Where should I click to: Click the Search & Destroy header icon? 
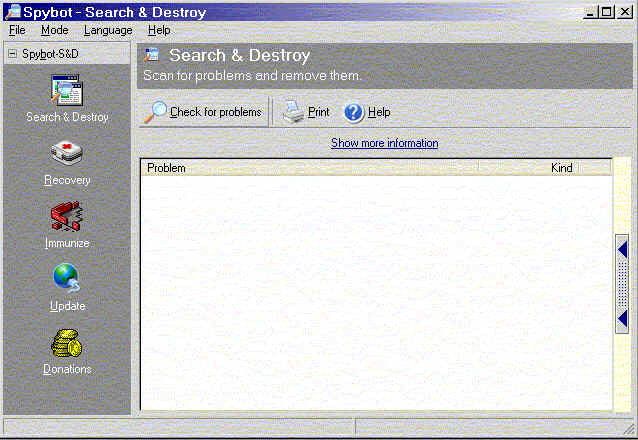[x=152, y=55]
